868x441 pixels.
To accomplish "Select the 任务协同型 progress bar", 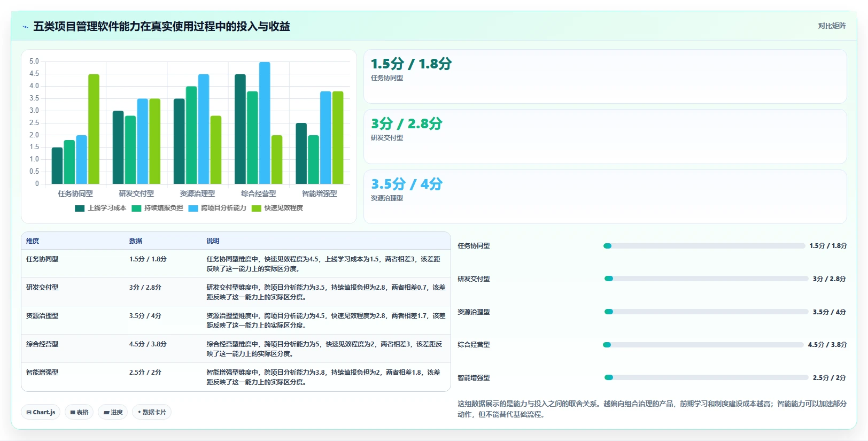I will (704, 246).
